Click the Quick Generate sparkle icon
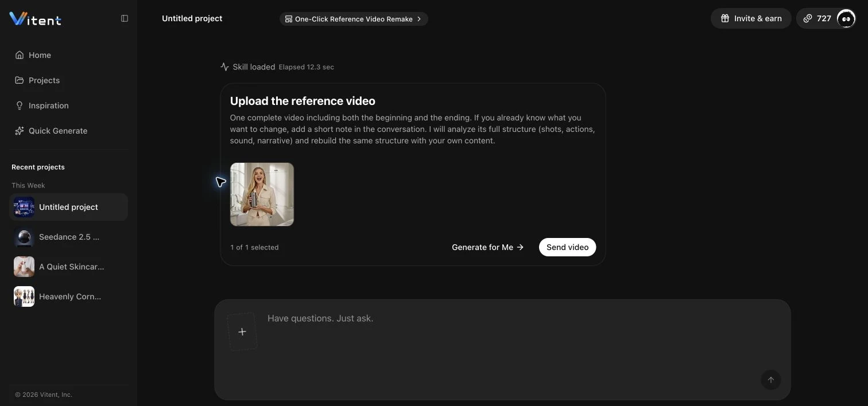The image size is (868, 406). 20,131
